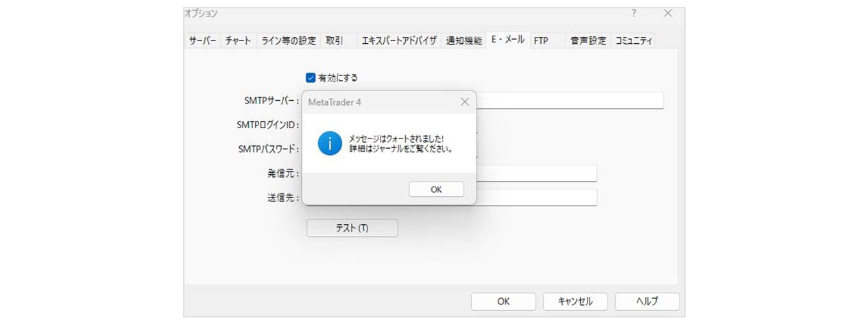Toggle the 有効にする checkbox
The image size is (868, 325).
point(311,77)
